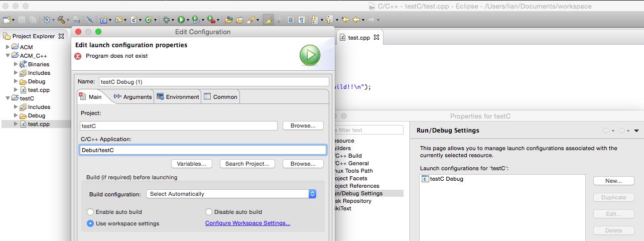Click the Build hammer toolbar icon
Viewport: 644px width, 241px height.
[x=61, y=20]
